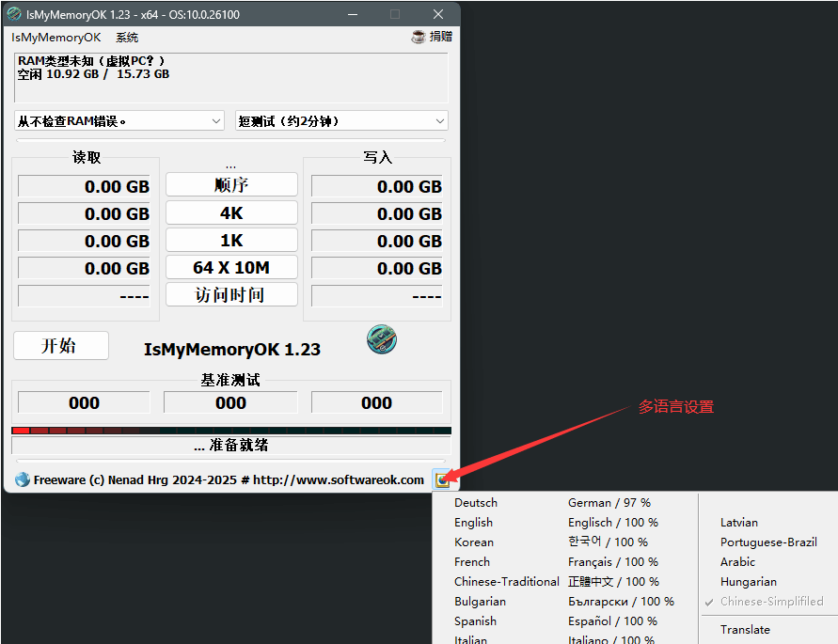Open the multi-language settings flag icon
The height and width of the screenshot is (644, 838).
point(442,479)
